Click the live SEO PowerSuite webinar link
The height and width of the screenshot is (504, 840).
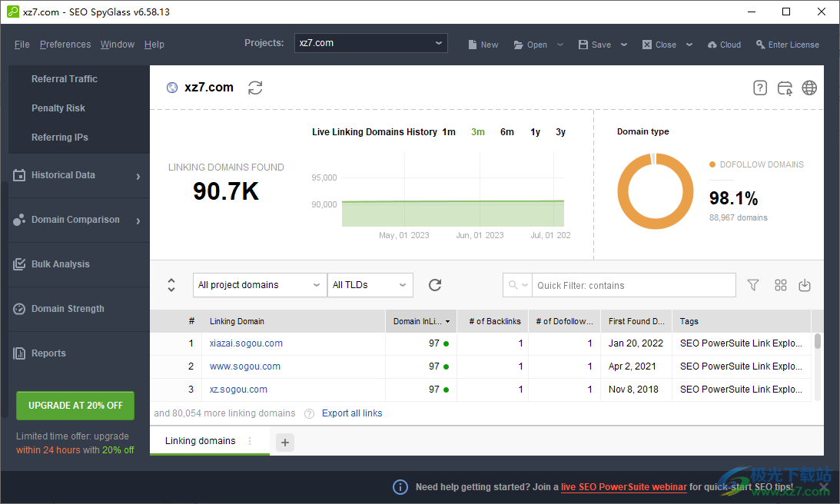tap(623, 487)
